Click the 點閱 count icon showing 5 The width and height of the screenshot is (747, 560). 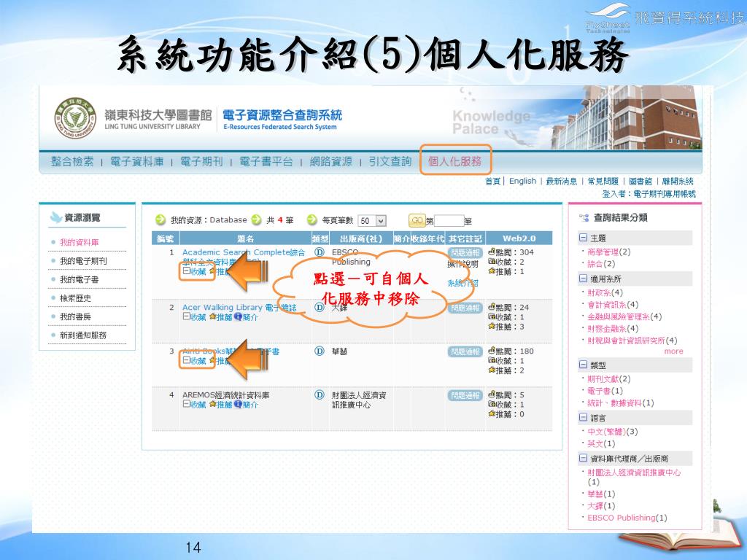click(x=492, y=394)
